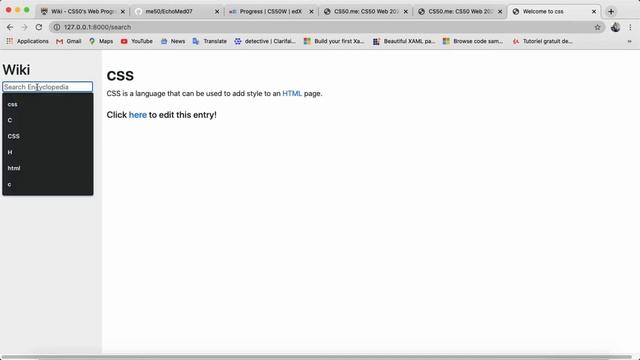Select the 'H' suggestion
This screenshot has height=360, width=640.
tap(48, 152)
